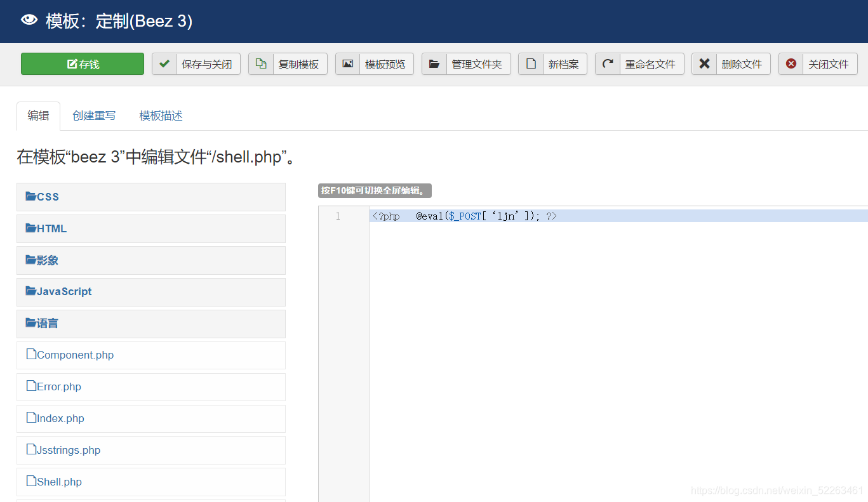The height and width of the screenshot is (502, 868).
Task: Click the 保存与关闭 label text
Action: (x=207, y=64)
